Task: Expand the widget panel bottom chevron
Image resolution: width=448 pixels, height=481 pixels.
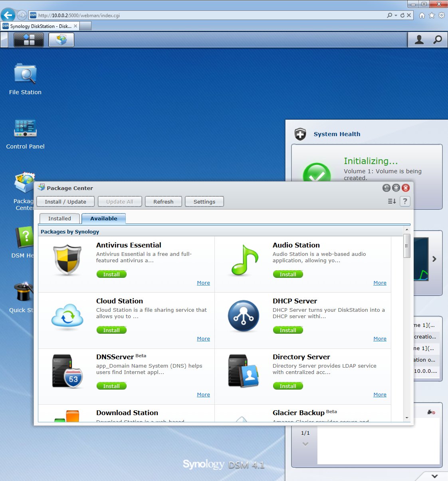Action: pyautogui.click(x=434, y=476)
